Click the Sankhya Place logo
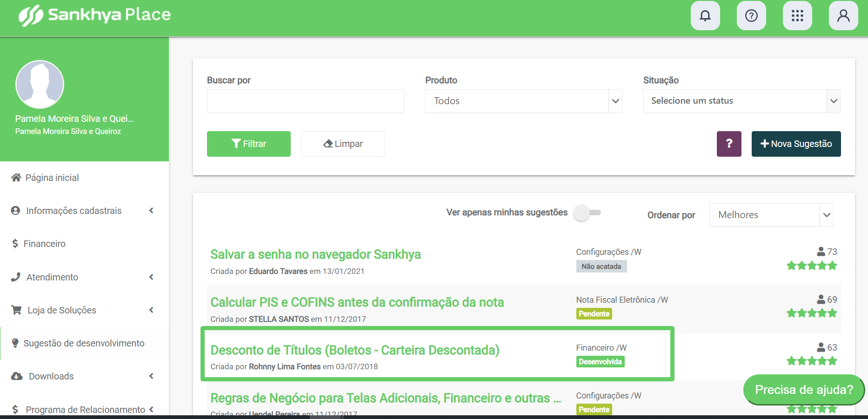 95,15
